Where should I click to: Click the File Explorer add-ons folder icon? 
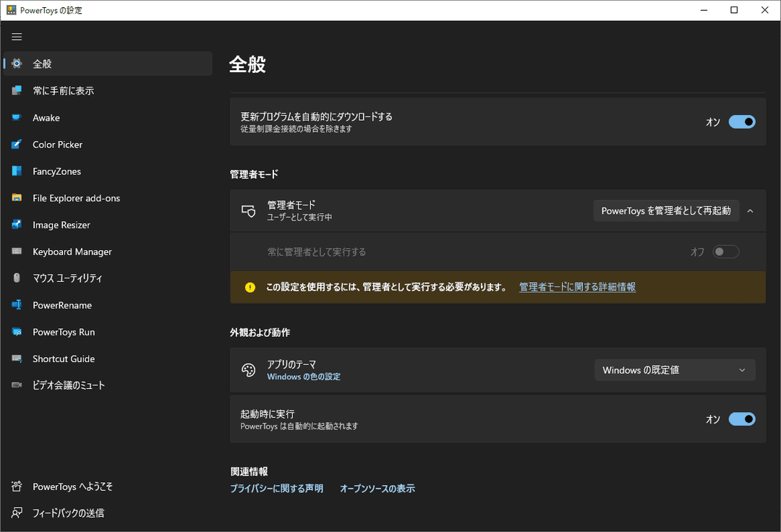(17, 197)
